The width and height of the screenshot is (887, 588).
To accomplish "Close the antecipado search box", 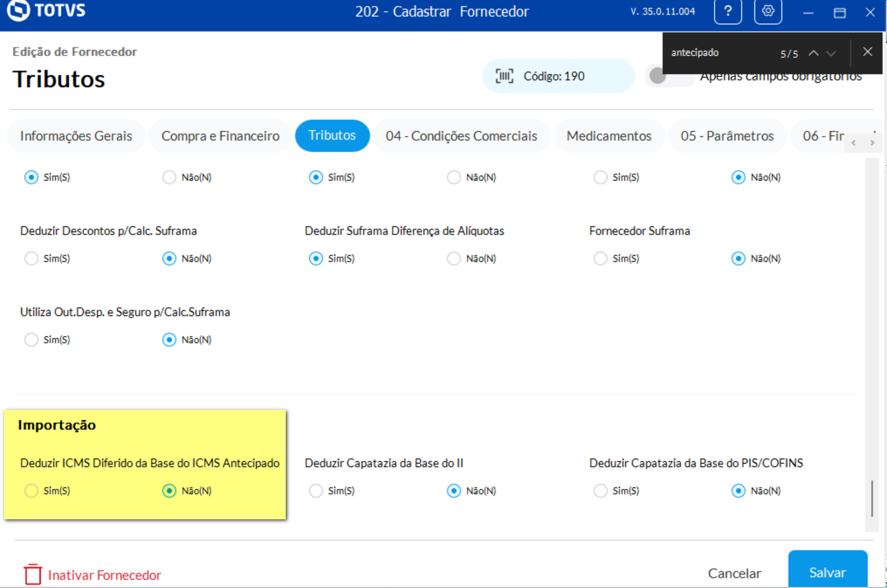I will [x=867, y=52].
